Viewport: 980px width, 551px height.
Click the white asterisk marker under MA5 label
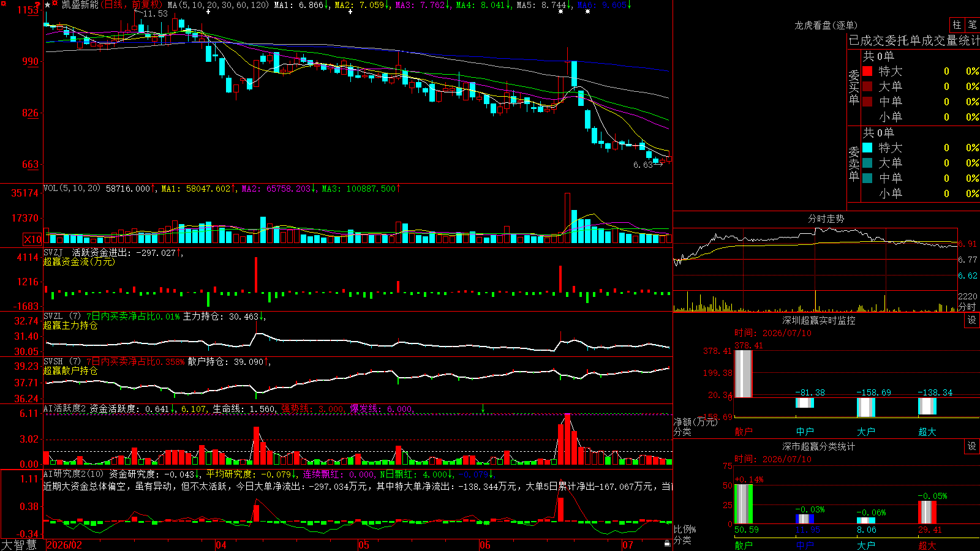click(x=560, y=12)
